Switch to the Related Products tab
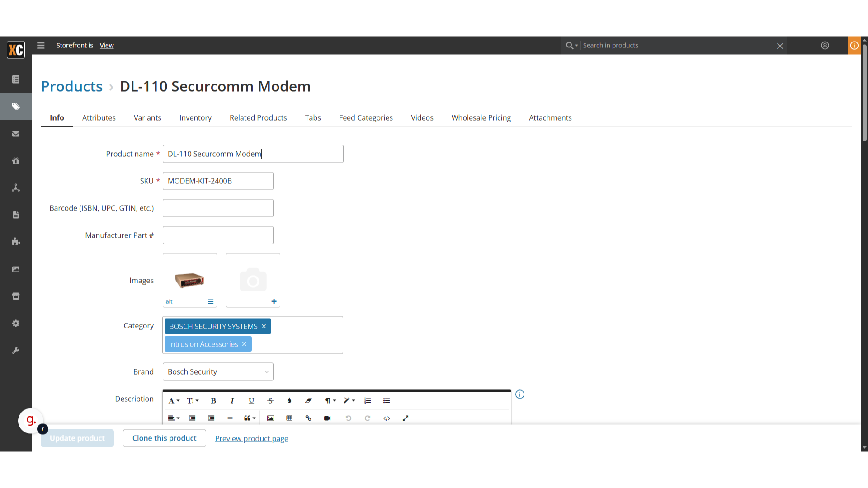 [258, 117]
